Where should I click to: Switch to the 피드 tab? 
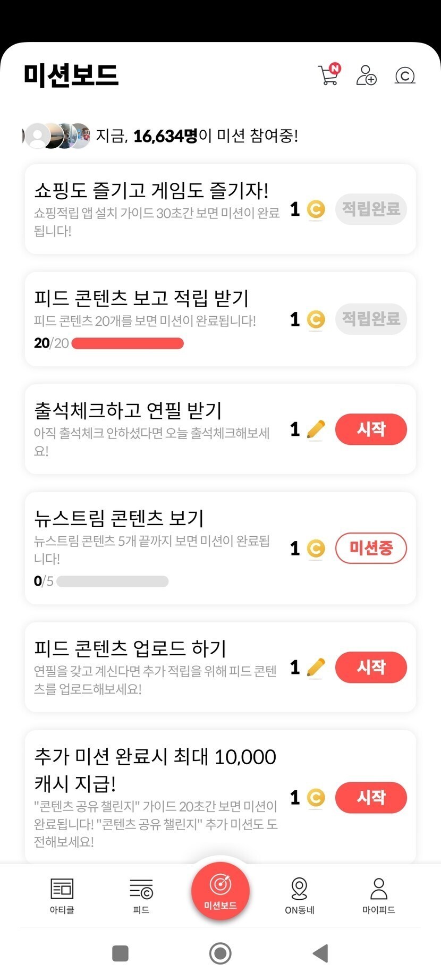point(141,895)
